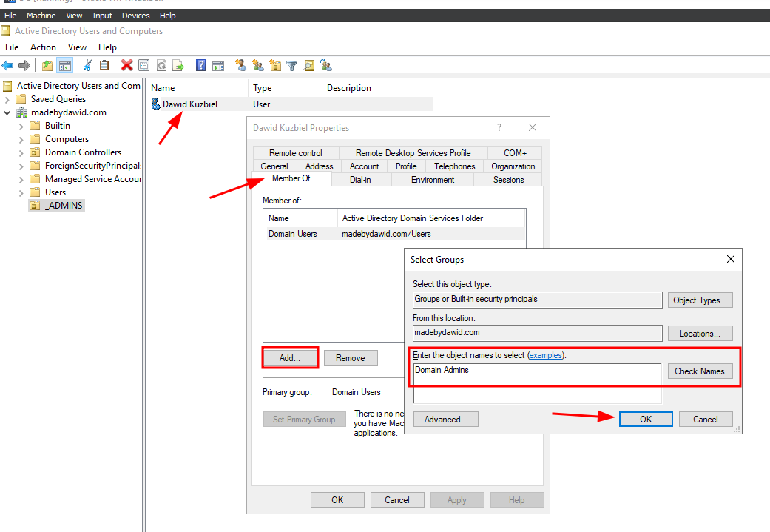Click the blue Help question mark icon
Viewport: 770px width, 532px height.
click(200, 65)
